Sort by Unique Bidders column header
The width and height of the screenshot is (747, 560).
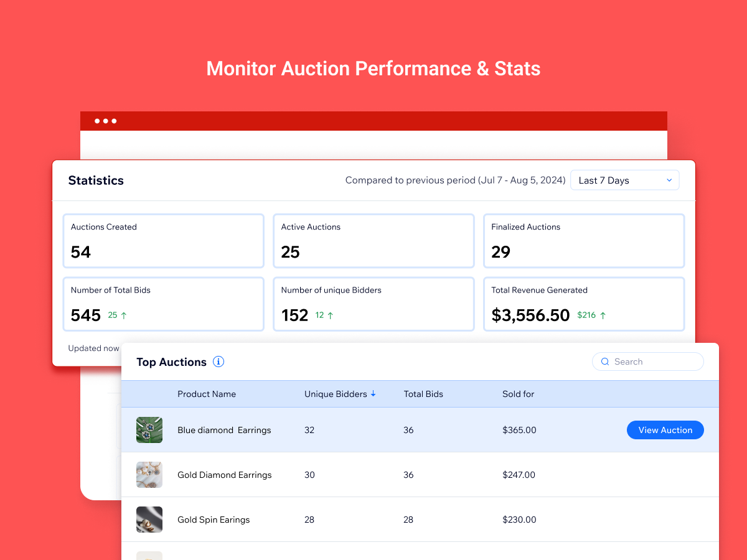click(340, 394)
